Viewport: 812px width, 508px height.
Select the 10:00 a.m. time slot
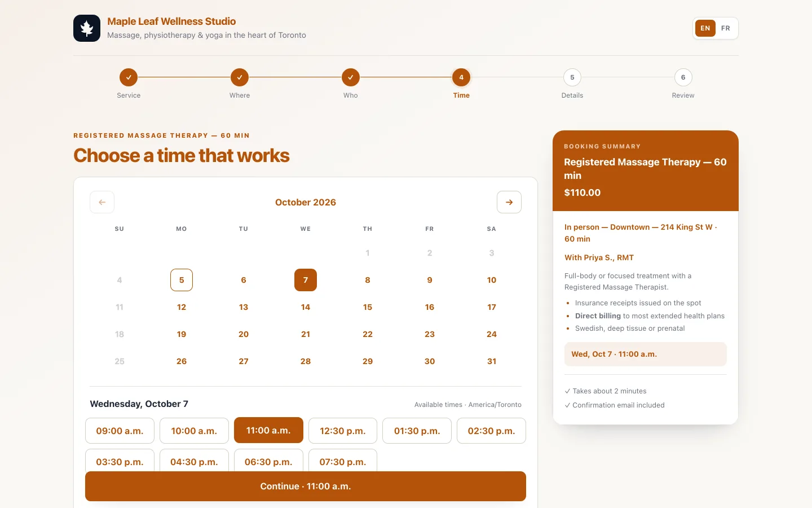click(194, 431)
